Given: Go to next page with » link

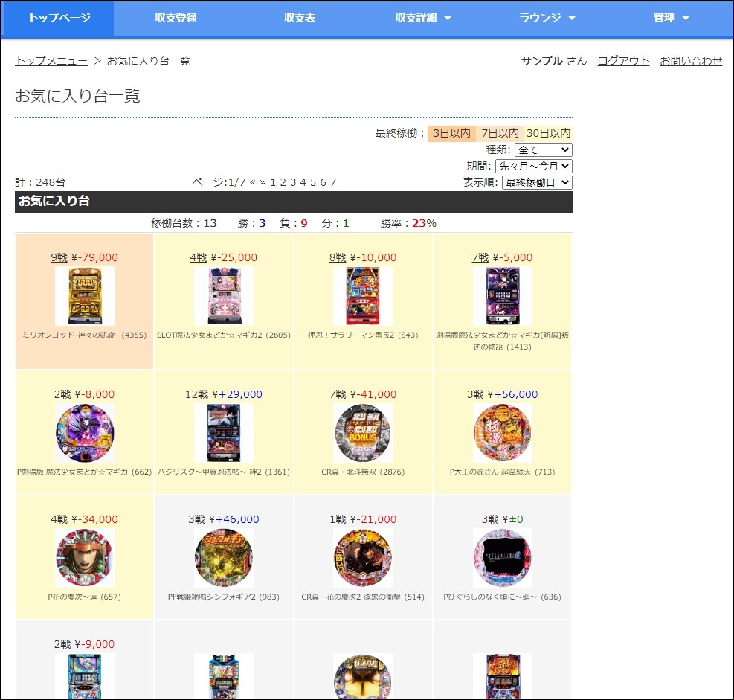Looking at the screenshot, I should (x=263, y=182).
